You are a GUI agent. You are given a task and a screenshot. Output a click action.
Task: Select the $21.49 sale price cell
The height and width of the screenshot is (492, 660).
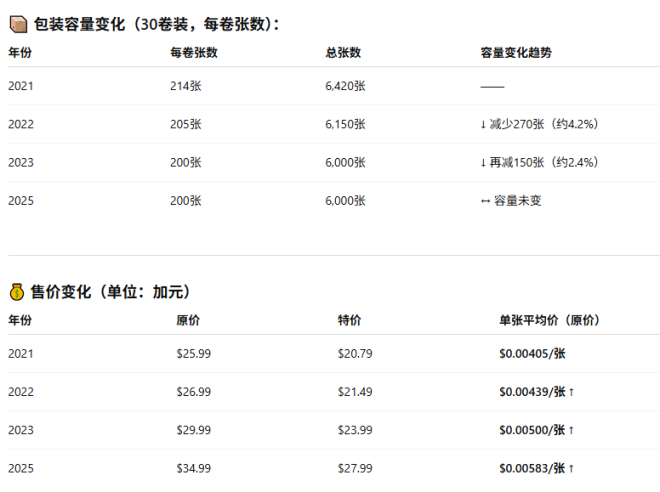tap(355, 392)
